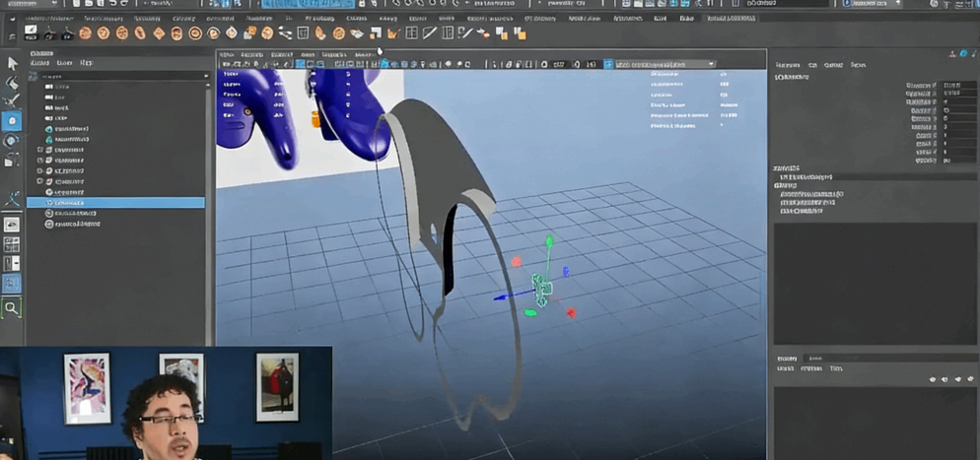Switch to the four-view layout button

coord(12,244)
